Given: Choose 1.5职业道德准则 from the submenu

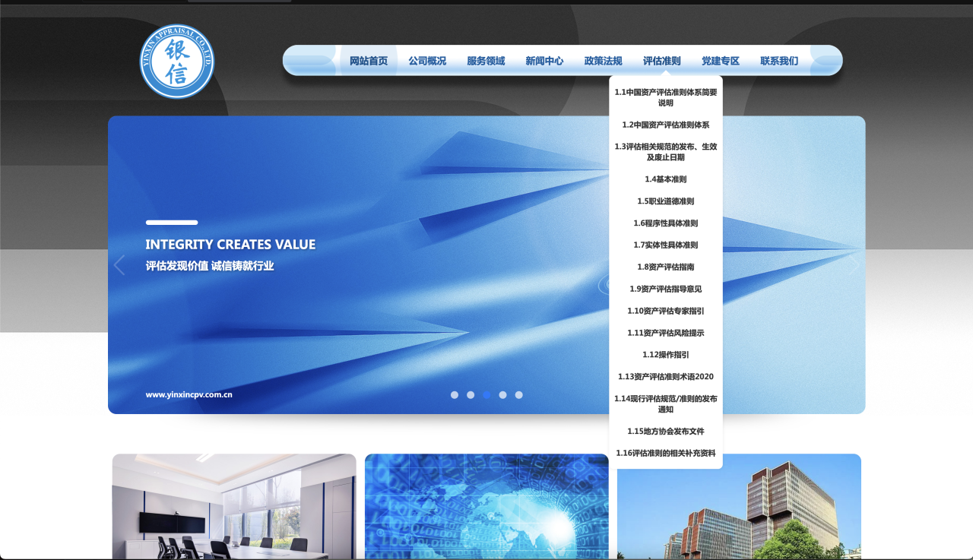Looking at the screenshot, I should pyautogui.click(x=666, y=201).
